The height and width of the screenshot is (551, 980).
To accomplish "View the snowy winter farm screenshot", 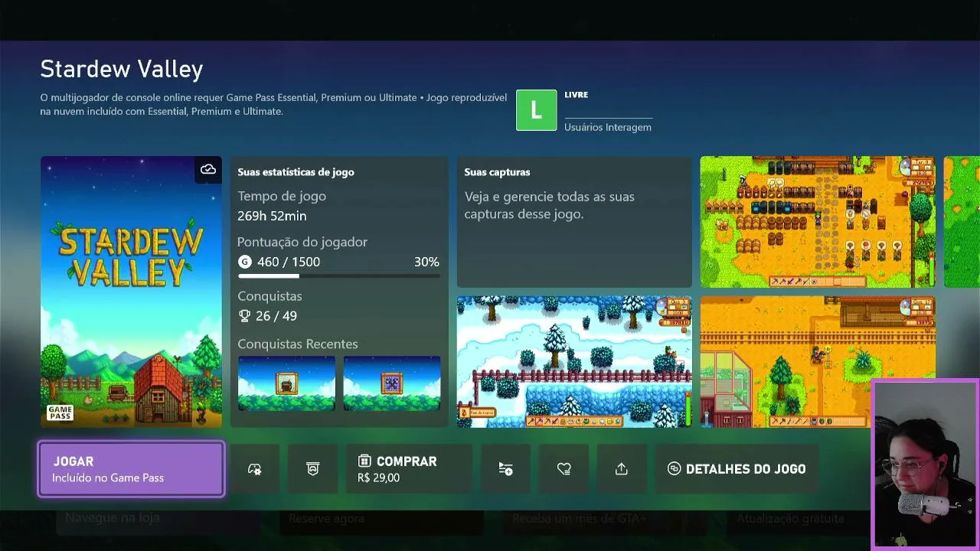I will [574, 361].
